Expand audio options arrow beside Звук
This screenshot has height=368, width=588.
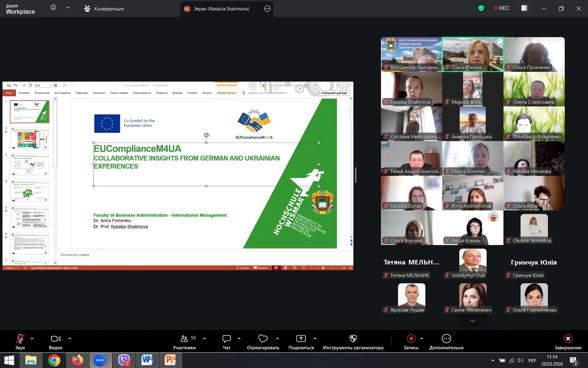click(x=32, y=339)
